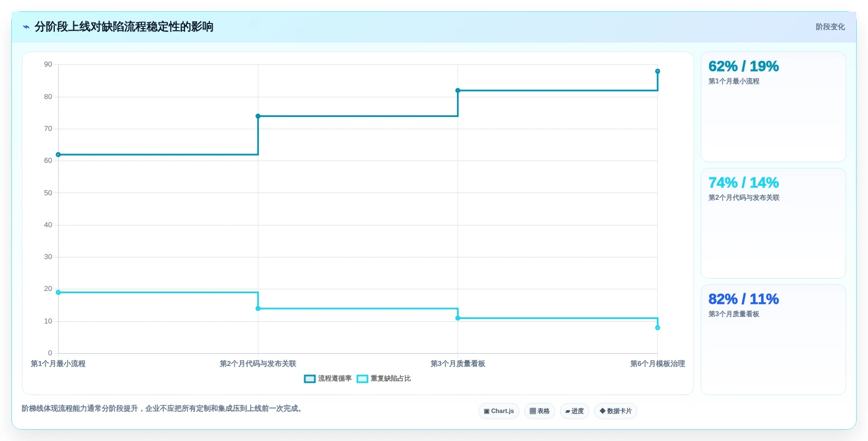Toggle the 重复缺陷占比 legend item

click(x=384, y=379)
